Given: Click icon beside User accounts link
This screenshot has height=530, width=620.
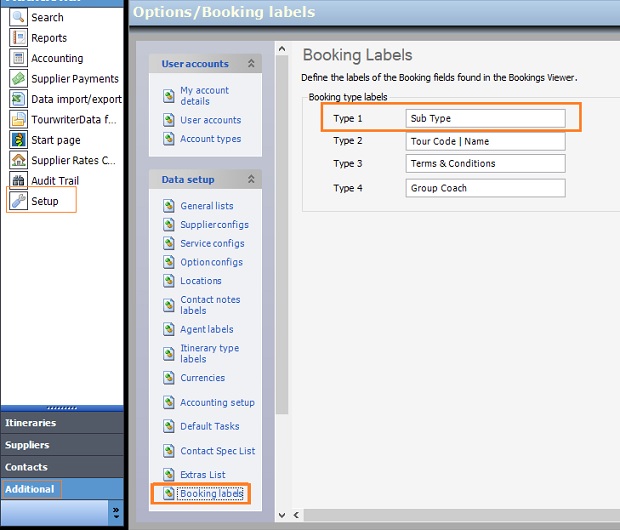Looking at the screenshot, I should pos(169,120).
